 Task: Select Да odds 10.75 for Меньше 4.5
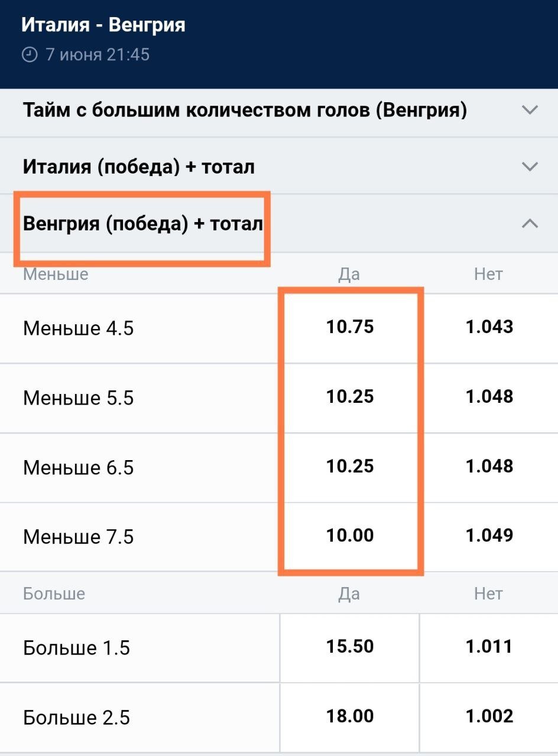tap(350, 327)
